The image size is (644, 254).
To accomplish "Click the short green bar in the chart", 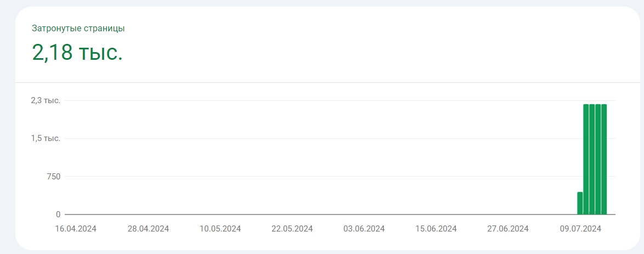I will pos(580,203).
